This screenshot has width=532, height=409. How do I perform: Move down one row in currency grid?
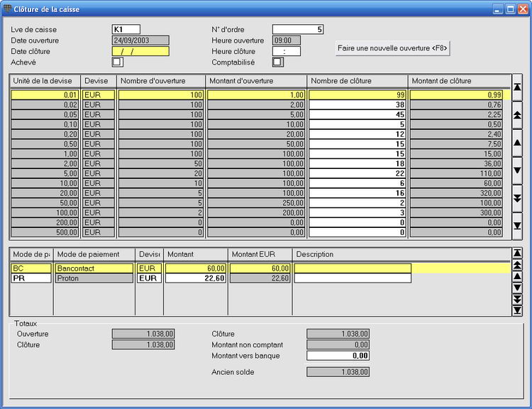pyautogui.click(x=517, y=171)
